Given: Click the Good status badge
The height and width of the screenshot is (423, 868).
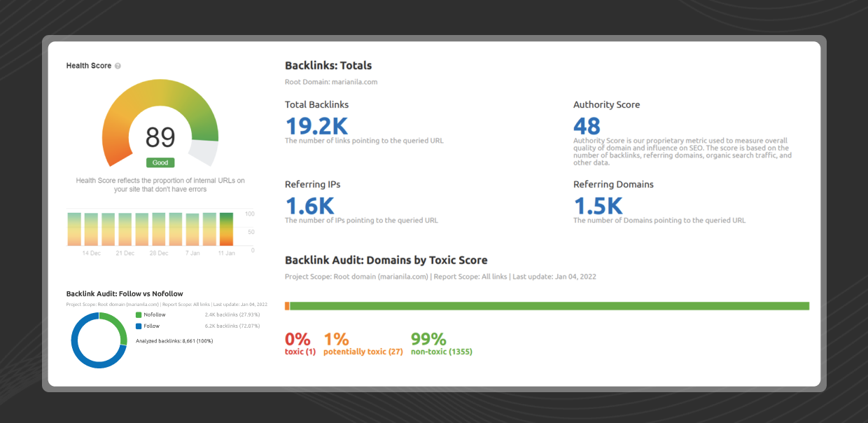Looking at the screenshot, I should pyautogui.click(x=160, y=162).
